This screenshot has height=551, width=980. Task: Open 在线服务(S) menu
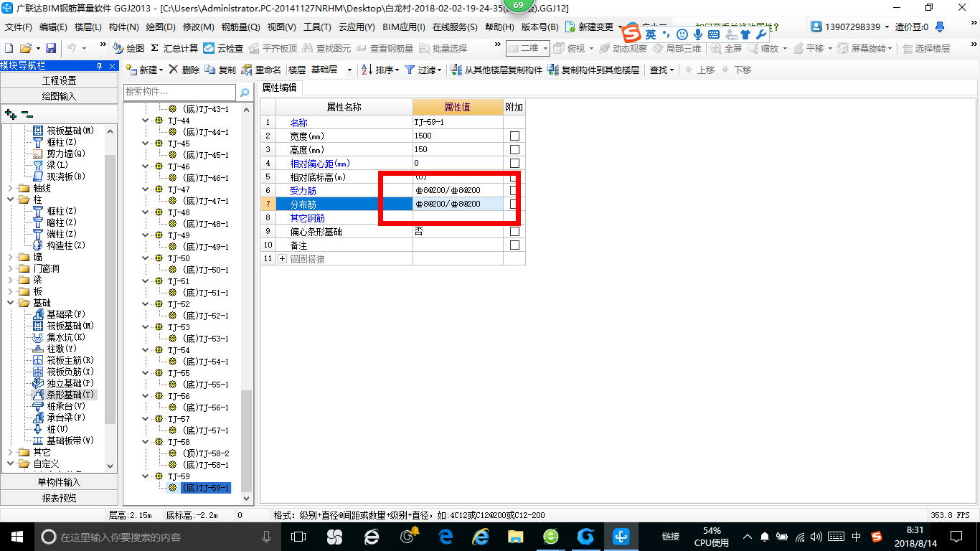(x=455, y=27)
